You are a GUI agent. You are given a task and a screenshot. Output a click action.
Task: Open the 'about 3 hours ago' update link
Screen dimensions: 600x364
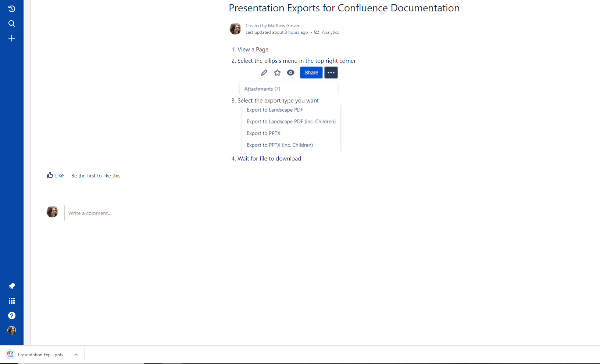(x=290, y=32)
